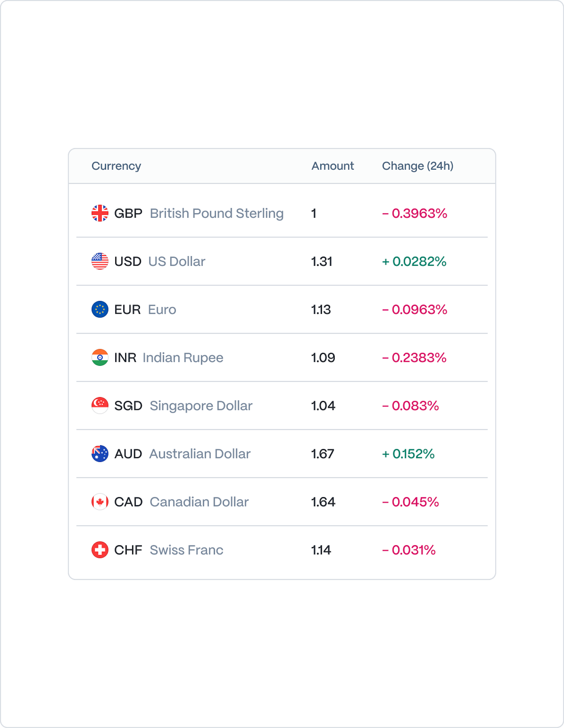Select the British Pound Sterling label
The height and width of the screenshot is (728, 564).
tap(217, 213)
